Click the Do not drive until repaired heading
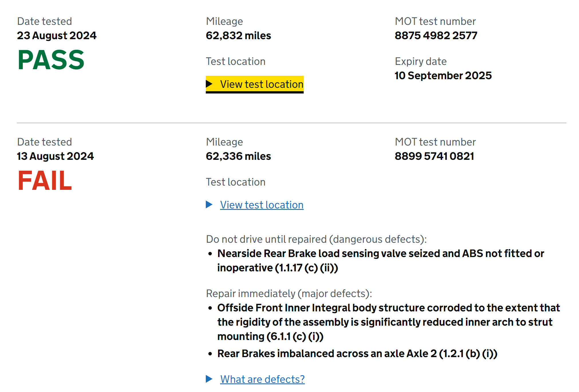 pyautogui.click(x=316, y=239)
